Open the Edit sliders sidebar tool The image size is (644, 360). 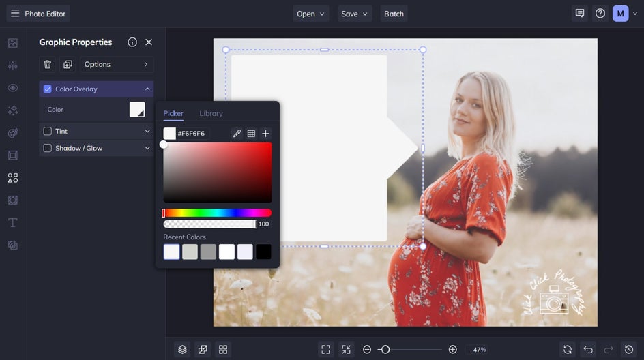coord(13,65)
